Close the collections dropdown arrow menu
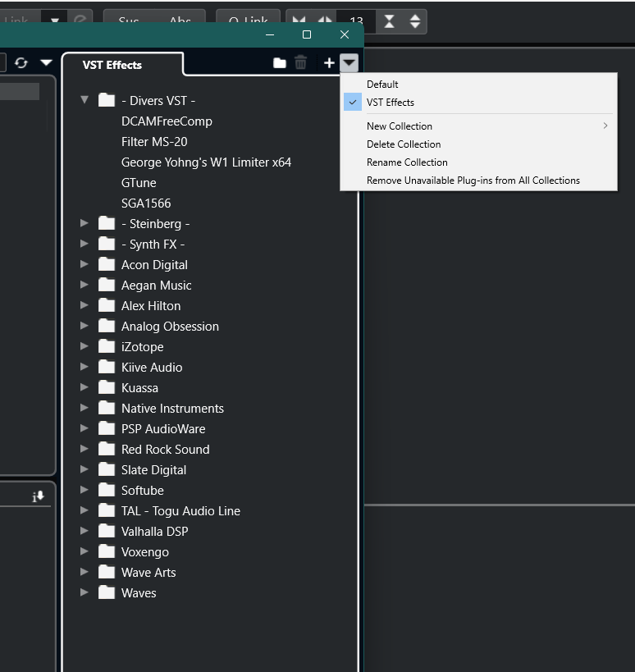635x672 pixels. tap(349, 63)
